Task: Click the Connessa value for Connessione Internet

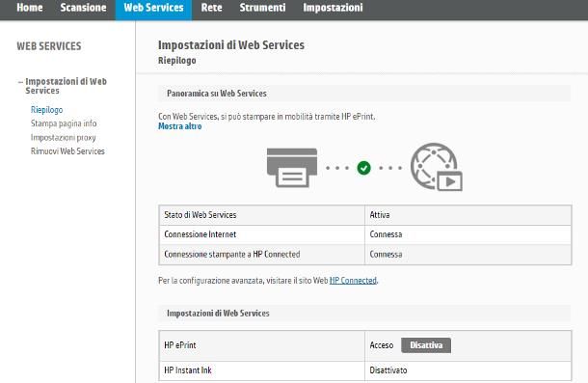Action: (x=386, y=234)
